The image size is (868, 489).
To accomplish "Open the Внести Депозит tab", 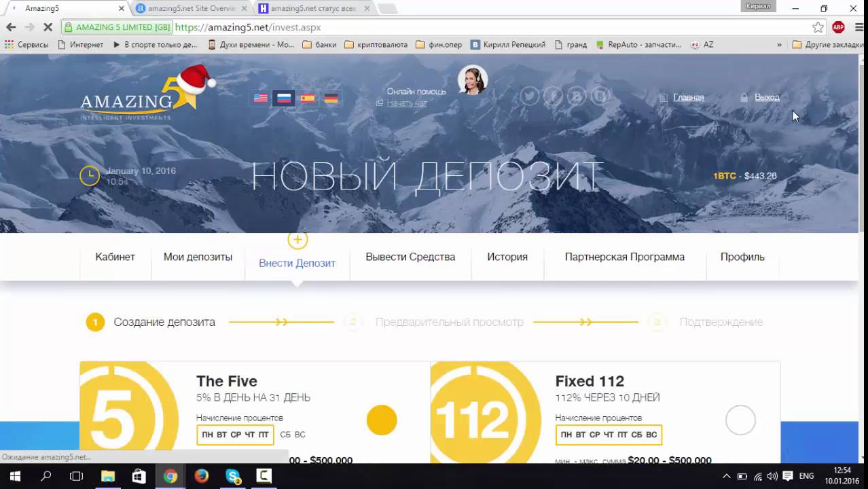I will 297,263.
